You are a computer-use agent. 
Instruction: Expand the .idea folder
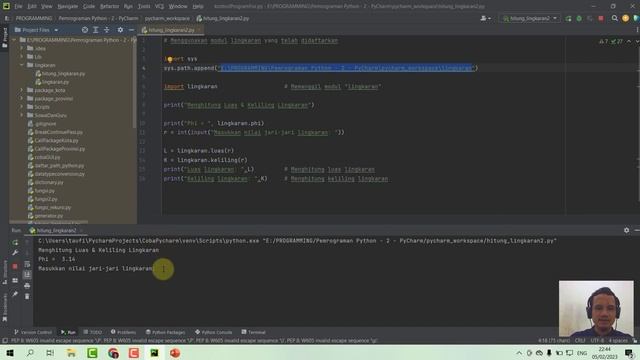[x=22, y=48]
